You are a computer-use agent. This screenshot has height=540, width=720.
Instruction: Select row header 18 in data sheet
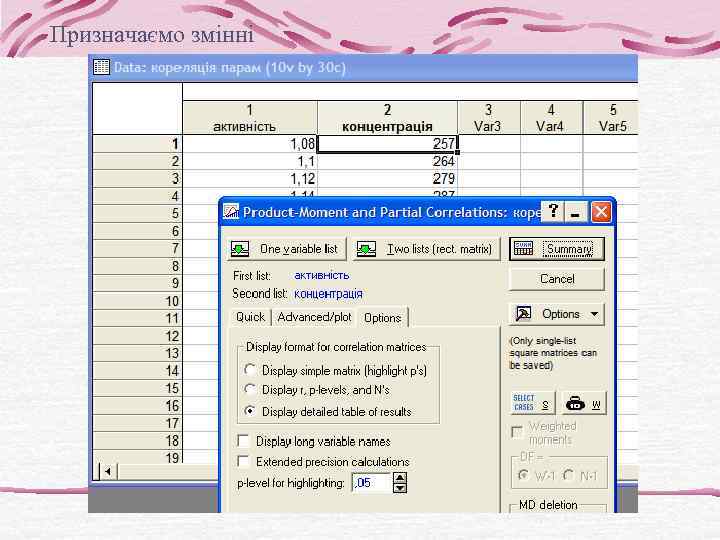pyautogui.click(x=138, y=441)
